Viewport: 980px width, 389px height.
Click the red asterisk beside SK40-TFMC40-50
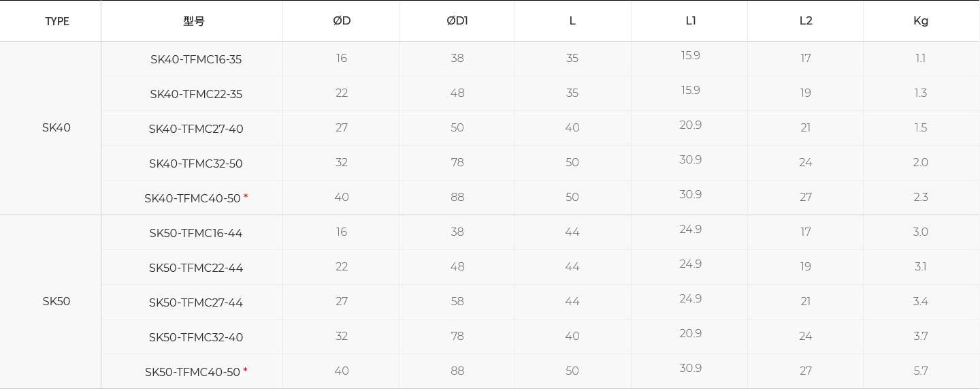[246, 198]
